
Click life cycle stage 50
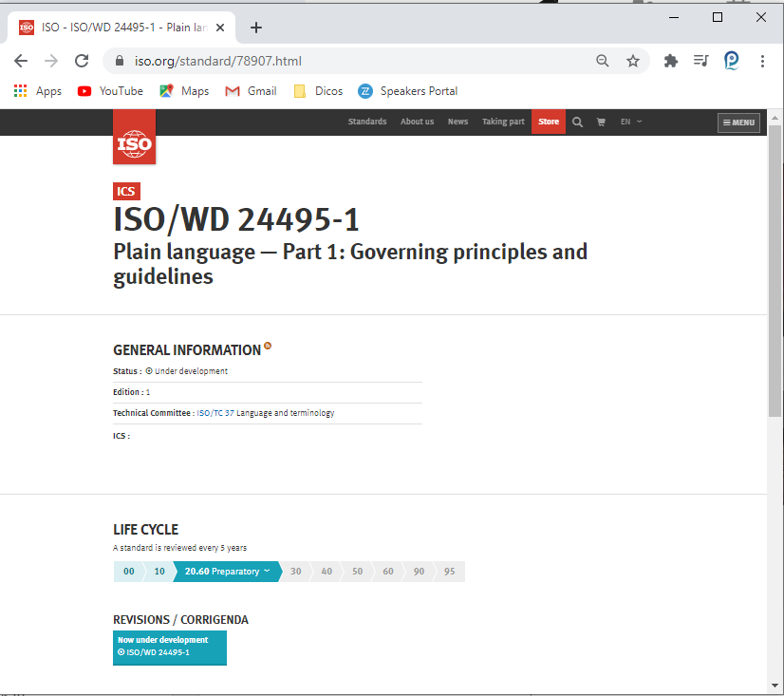pyautogui.click(x=358, y=572)
